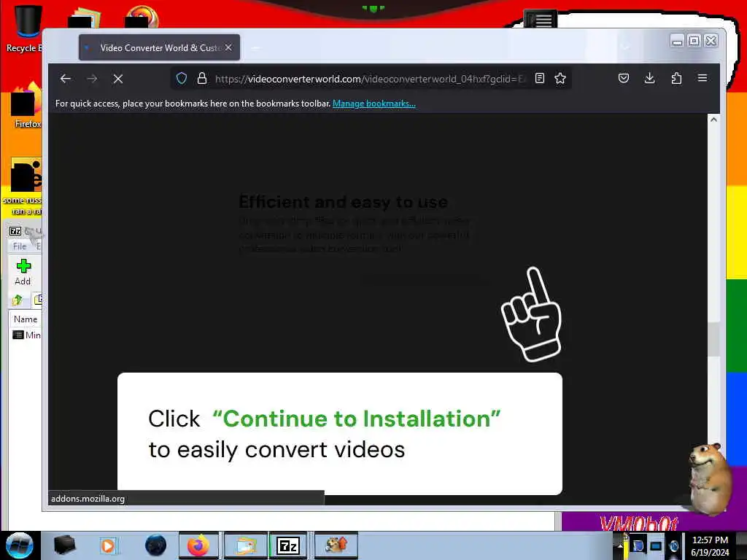The image size is (747, 560).
Task: Click the Continue to Installation instruction banner
Action: [x=340, y=434]
